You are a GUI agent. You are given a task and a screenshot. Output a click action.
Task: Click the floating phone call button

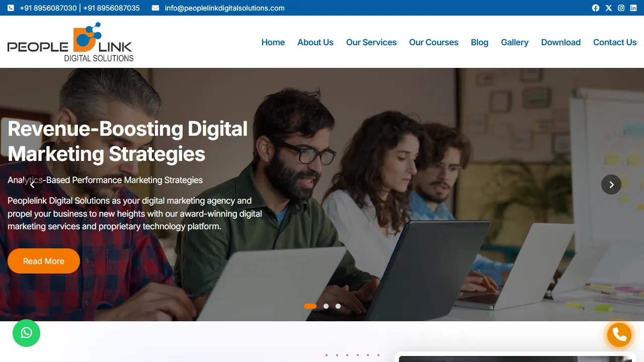coord(618,334)
